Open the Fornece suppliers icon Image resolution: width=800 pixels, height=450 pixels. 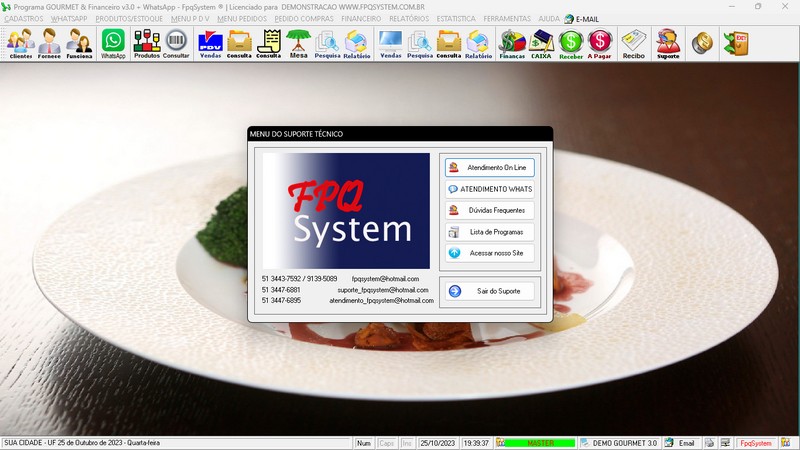[x=49, y=44]
